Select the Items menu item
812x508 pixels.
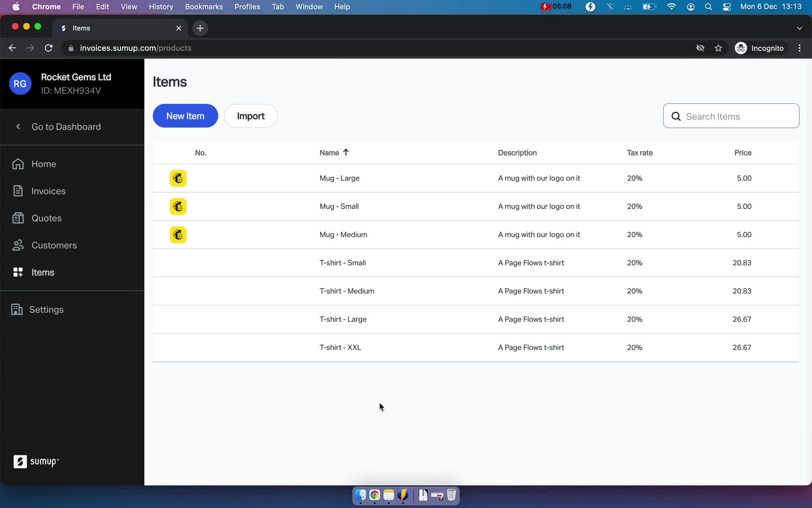point(43,272)
